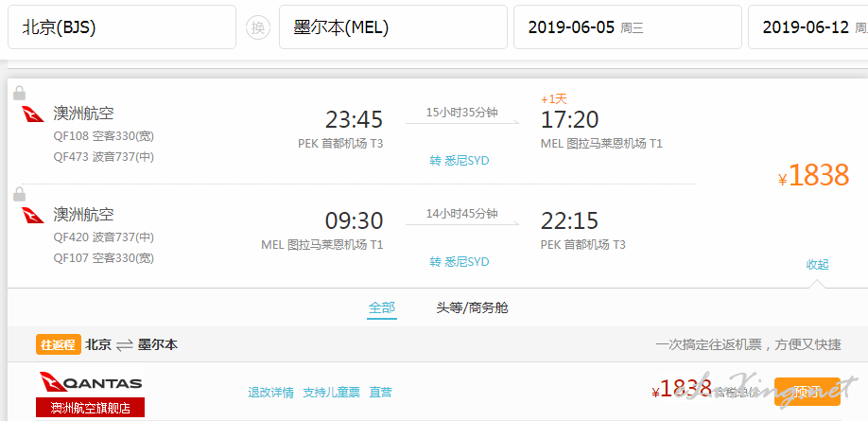Screen dimensions: 868x421
Task: Click origin field 北京(BJS)
Action: click(x=121, y=27)
